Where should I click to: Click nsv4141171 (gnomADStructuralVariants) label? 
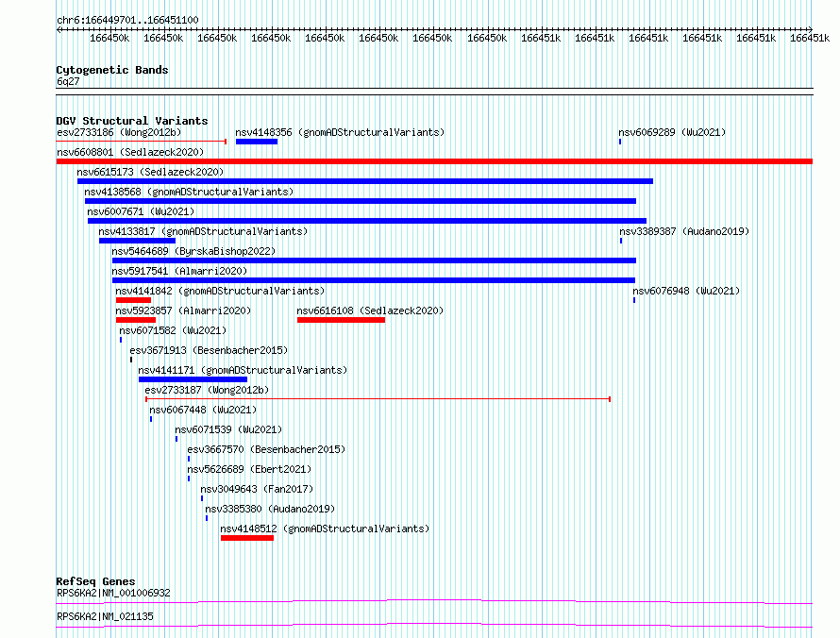click(x=243, y=370)
